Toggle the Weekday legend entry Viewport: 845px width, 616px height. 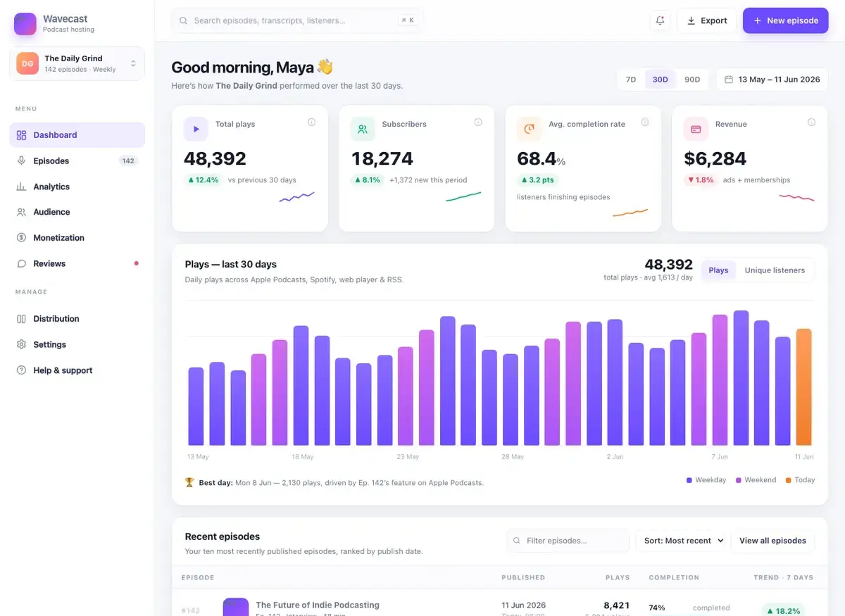pos(706,480)
